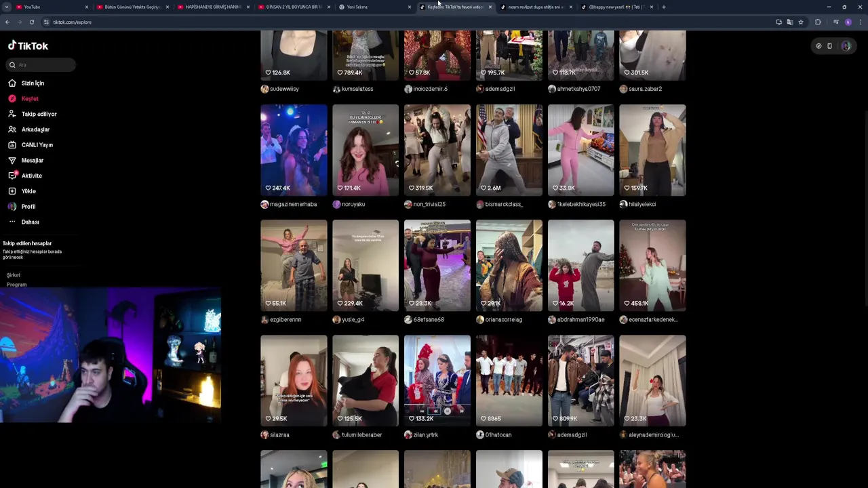Open the Arkadaşlar friends icon

pos(12,129)
